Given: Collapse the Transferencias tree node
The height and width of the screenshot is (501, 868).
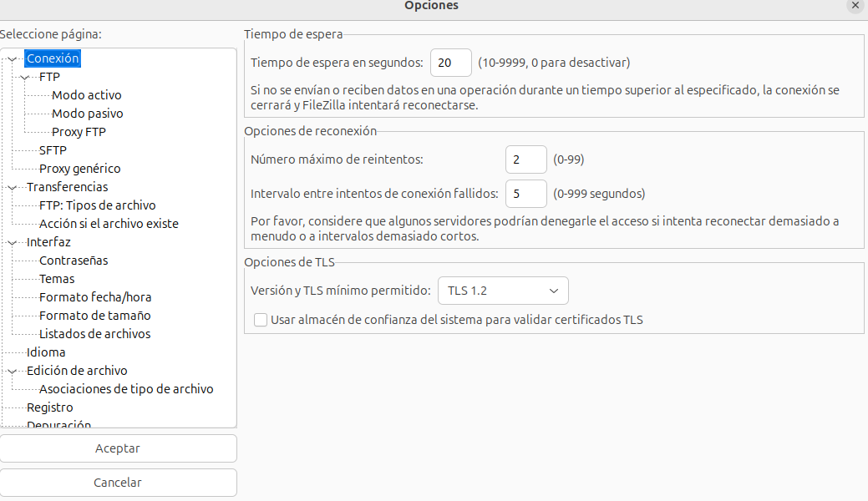Looking at the screenshot, I should coord(13,187).
